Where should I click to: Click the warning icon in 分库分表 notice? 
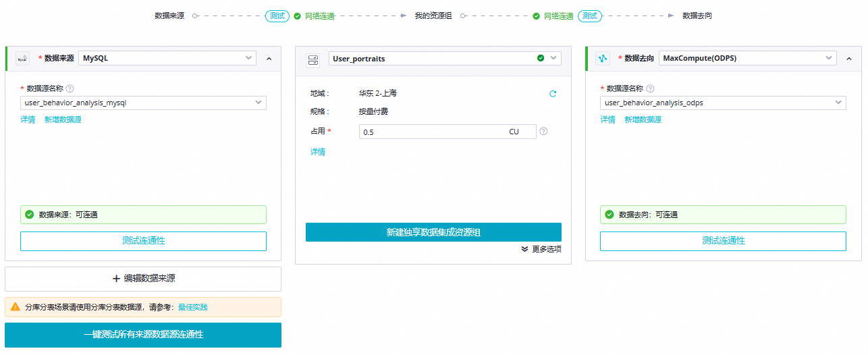16,307
